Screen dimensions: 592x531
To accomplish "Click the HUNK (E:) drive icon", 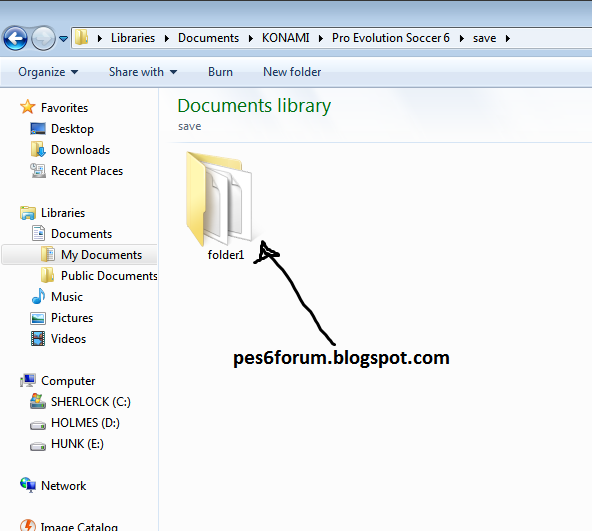I will coord(38,446).
